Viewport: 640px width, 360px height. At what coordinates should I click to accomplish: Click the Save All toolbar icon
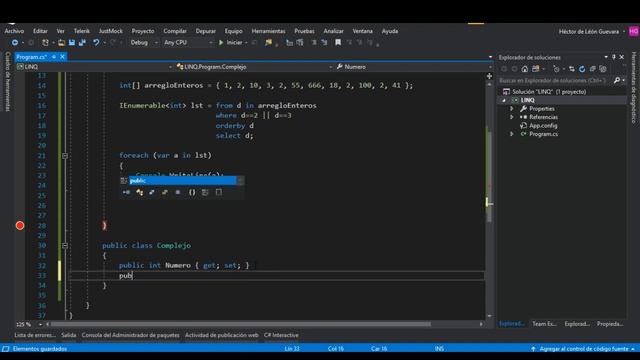coord(82,42)
